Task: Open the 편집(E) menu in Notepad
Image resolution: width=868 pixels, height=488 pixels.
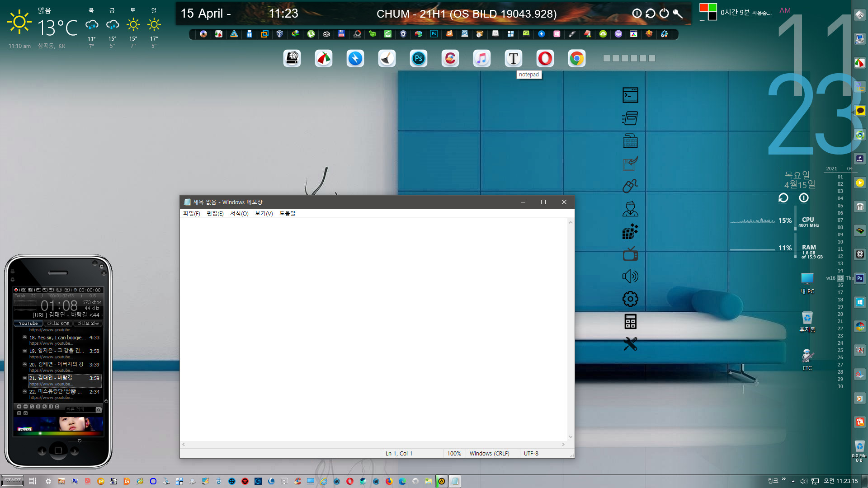Action: click(215, 214)
